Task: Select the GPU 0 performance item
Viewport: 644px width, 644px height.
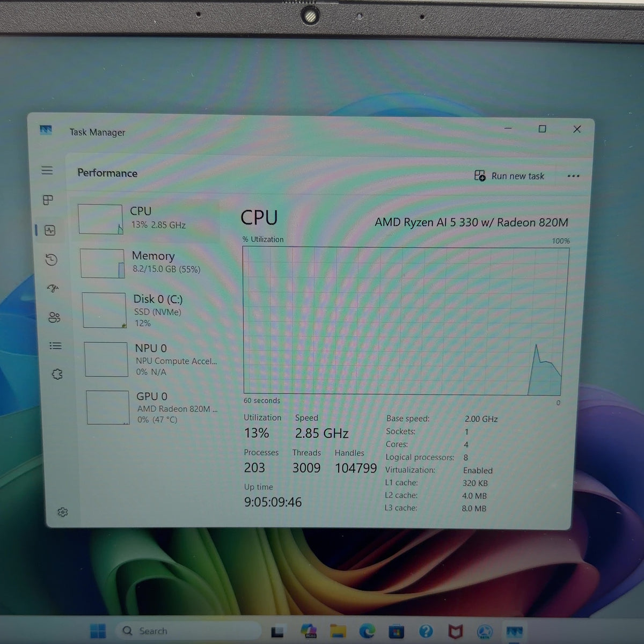Action: (153, 407)
